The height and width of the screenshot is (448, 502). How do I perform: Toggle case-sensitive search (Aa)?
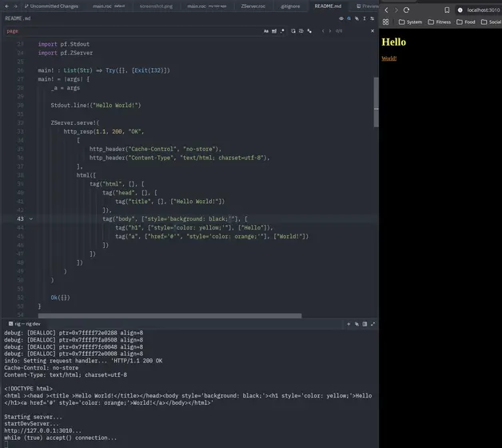tap(267, 31)
